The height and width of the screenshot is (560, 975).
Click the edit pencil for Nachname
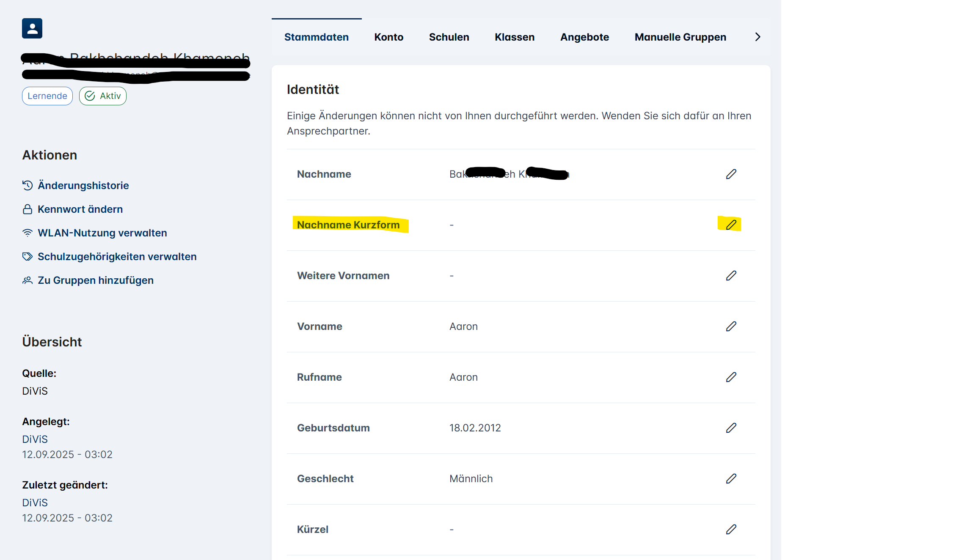point(731,174)
